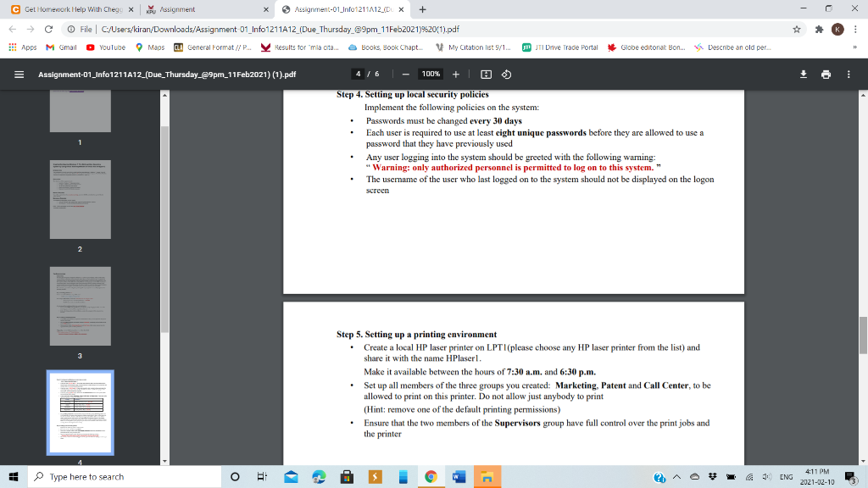Open Microsoft Store on the taskbar
This screenshot has height=488, width=868.
[x=347, y=477]
